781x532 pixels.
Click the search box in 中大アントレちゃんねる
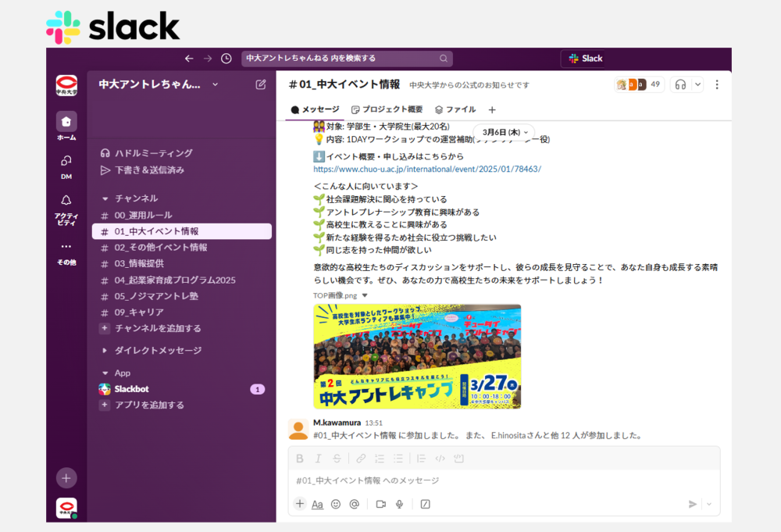tap(348, 59)
